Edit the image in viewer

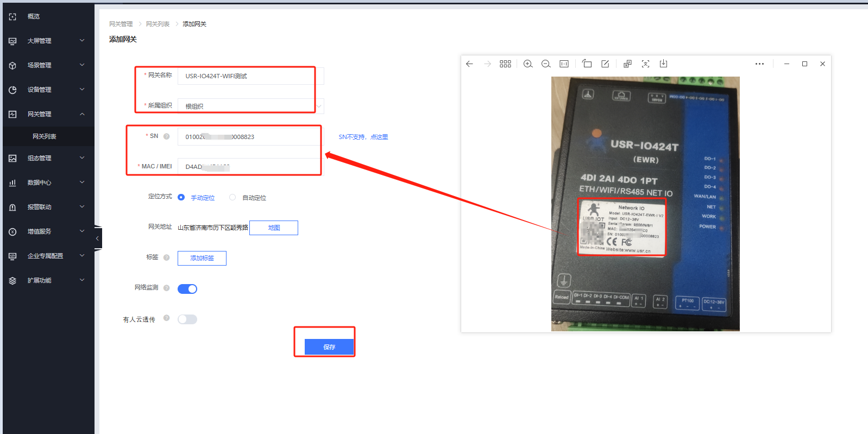click(x=605, y=64)
